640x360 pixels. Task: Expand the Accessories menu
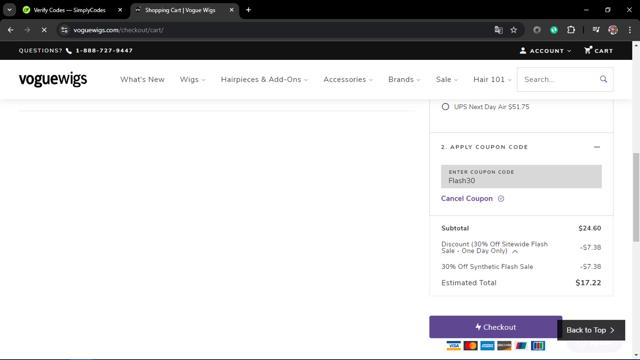tap(348, 80)
